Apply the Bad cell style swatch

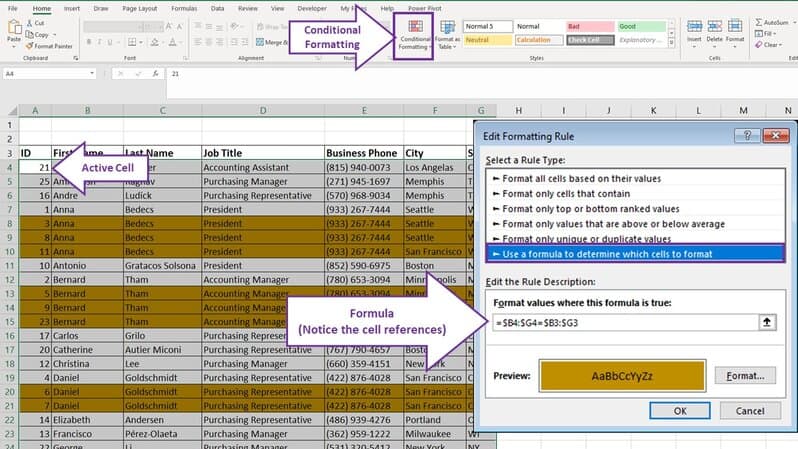(x=590, y=26)
